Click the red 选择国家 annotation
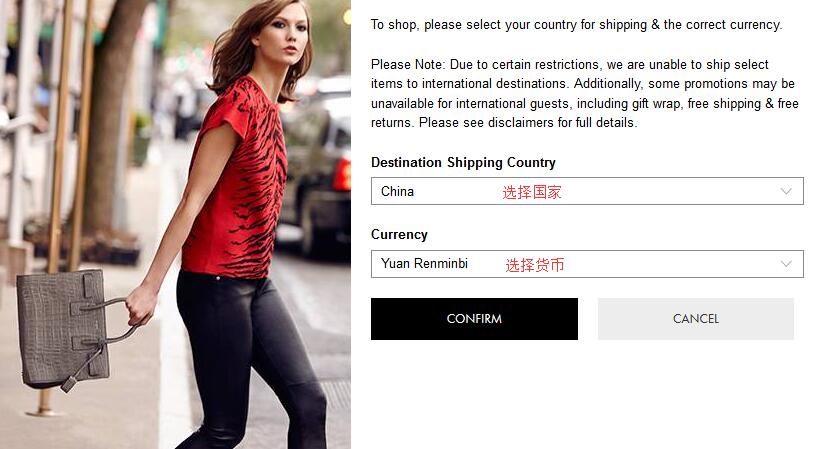This screenshot has height=449, width=815. tap(532, 192)
